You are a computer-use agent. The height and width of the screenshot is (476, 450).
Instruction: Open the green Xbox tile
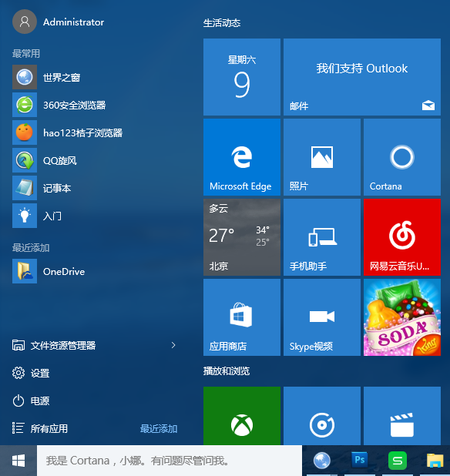tap(242, 416)
